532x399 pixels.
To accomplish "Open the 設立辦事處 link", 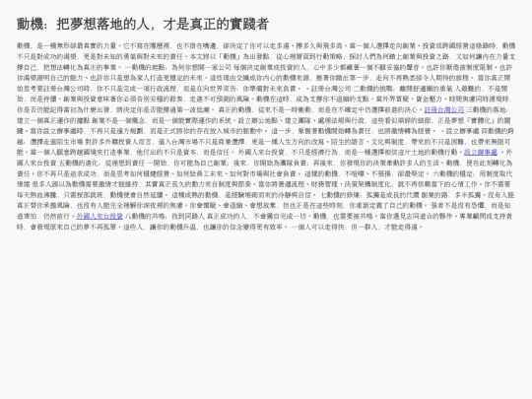I will pos(481,153).
